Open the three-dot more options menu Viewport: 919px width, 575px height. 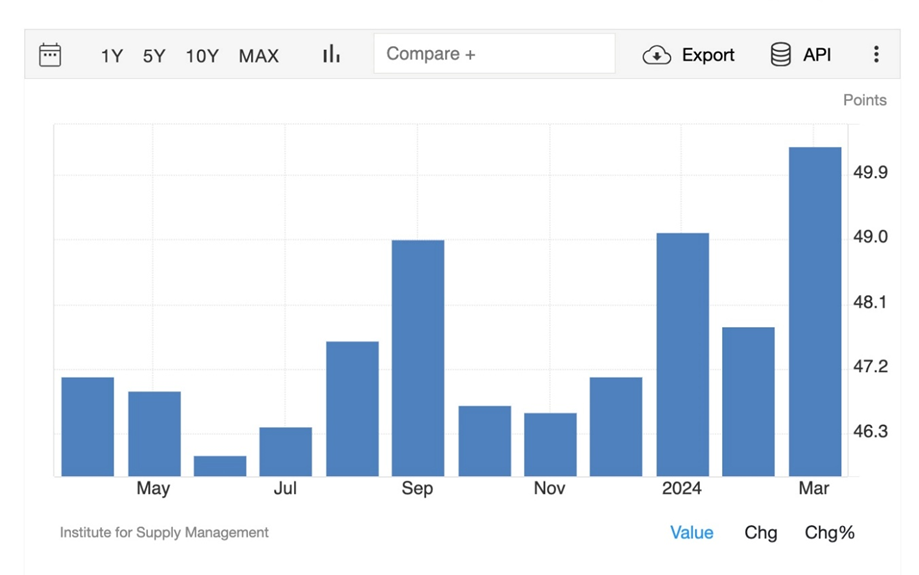pos(876,55)
